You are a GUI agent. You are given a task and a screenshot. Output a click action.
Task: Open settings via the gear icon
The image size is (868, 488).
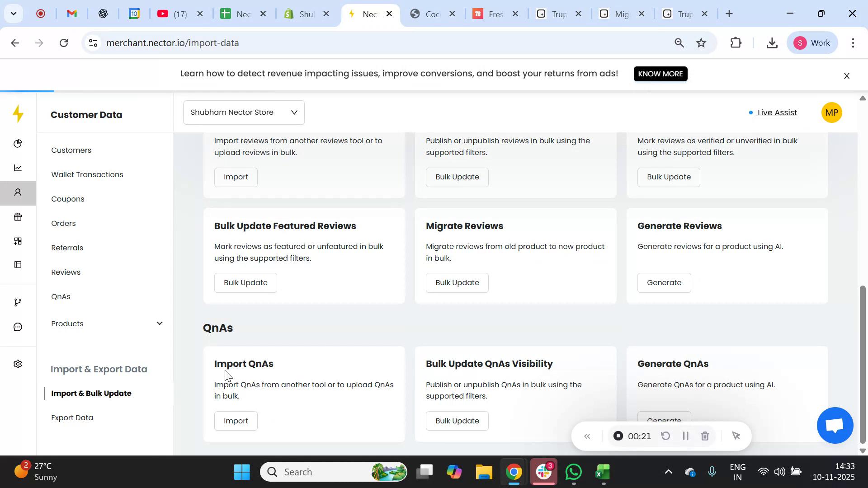point(18,364)
